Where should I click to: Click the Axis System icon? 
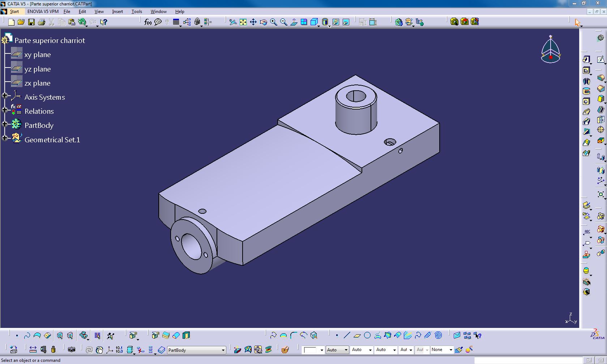point(110,350)
